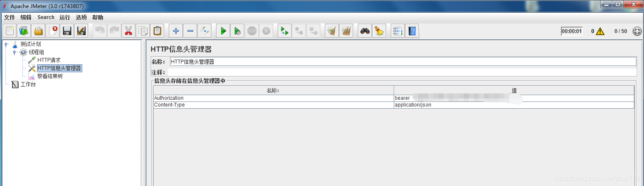Click the warning triangle error counter icon

[601, 31]
